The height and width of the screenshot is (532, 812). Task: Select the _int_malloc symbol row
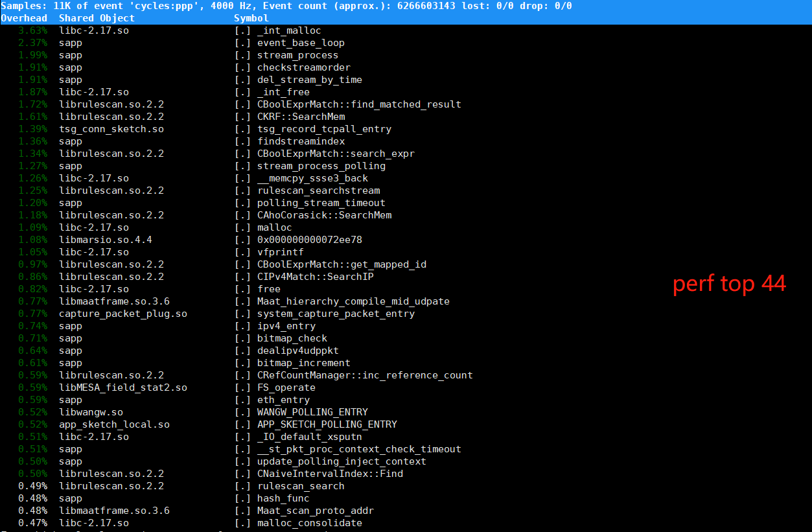coord(288,30)
